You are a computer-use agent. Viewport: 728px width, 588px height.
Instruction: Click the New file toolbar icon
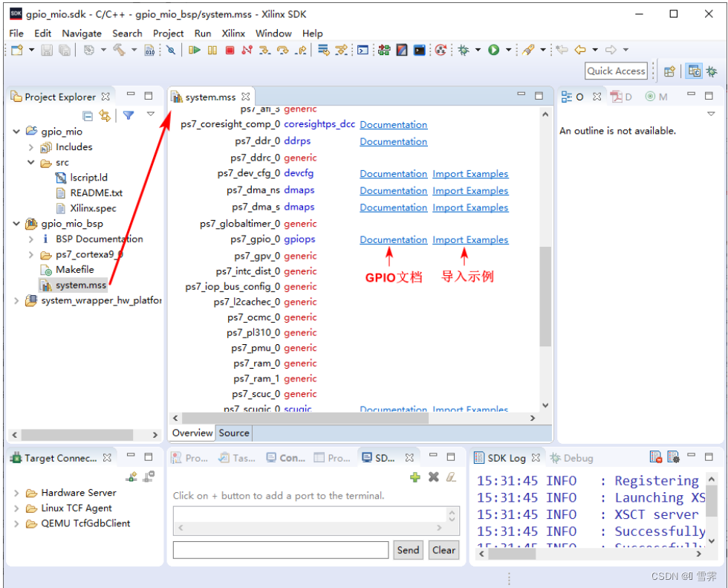click(17, 50)
